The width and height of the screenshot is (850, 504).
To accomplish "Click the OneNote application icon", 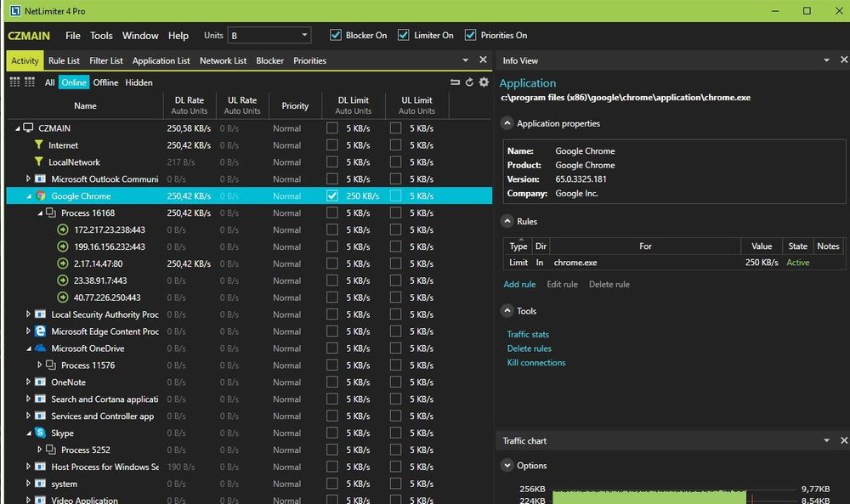I will coord(41,382).
